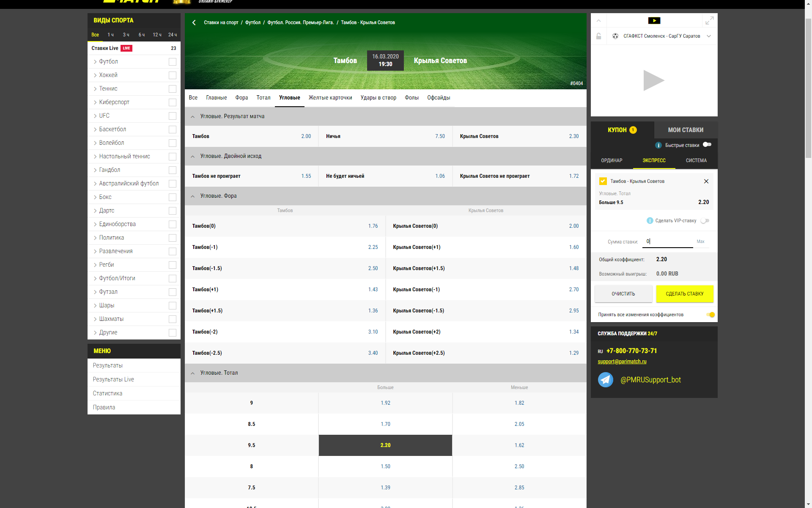The width and height of the screenshot is (812, 508).
Task: Switch to the Желтые карточки tab
Action: tap(330, 98)
